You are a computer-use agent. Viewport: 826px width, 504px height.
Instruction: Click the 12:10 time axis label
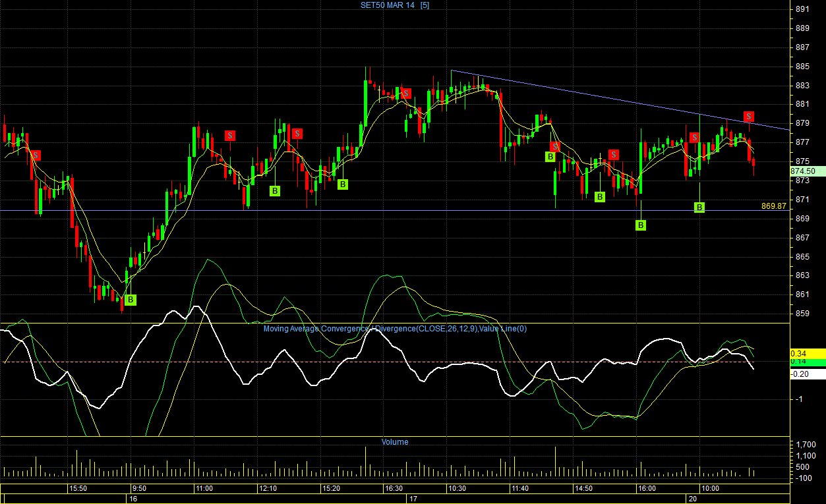coord(268,489)
